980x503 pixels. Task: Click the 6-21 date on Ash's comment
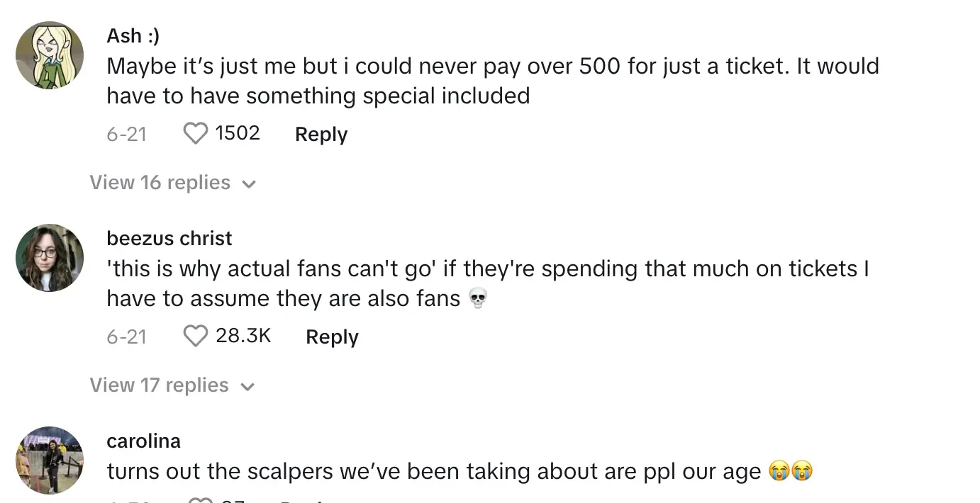pos(126,135)
